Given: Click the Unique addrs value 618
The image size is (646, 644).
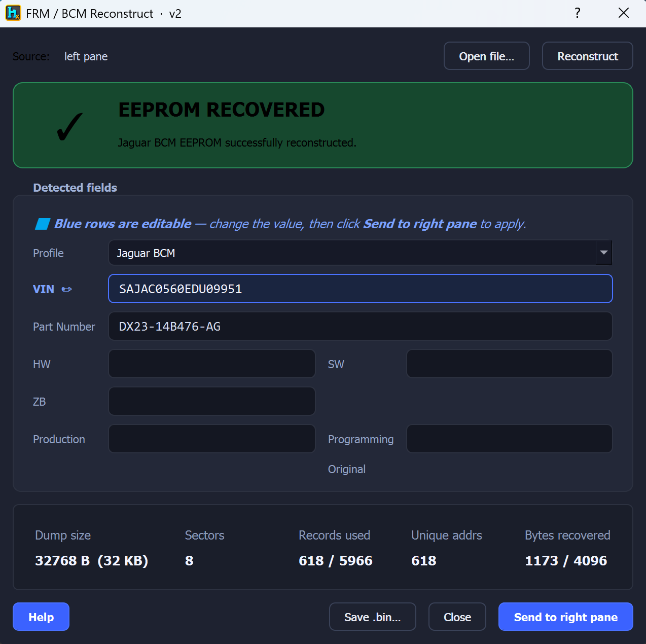Looking at the screenshot, I should coord(424,560).
